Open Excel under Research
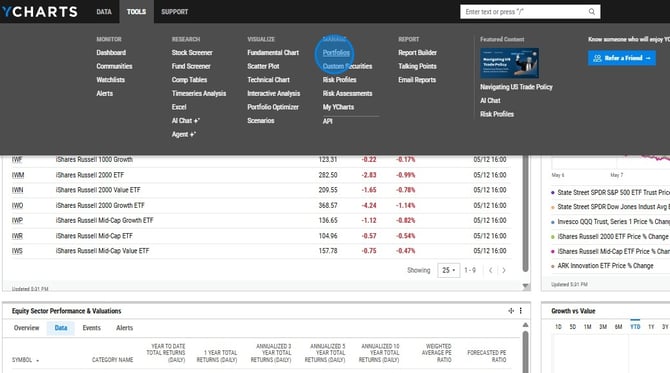The height and width of the screenshot is (373, 670). [179, 107]
